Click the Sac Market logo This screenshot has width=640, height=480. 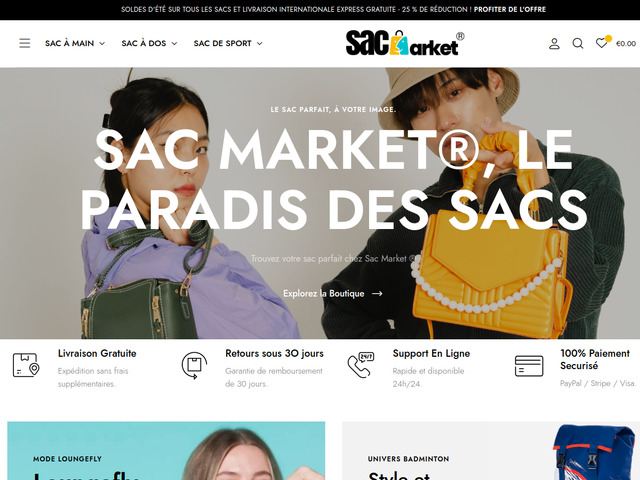(405, 43)
